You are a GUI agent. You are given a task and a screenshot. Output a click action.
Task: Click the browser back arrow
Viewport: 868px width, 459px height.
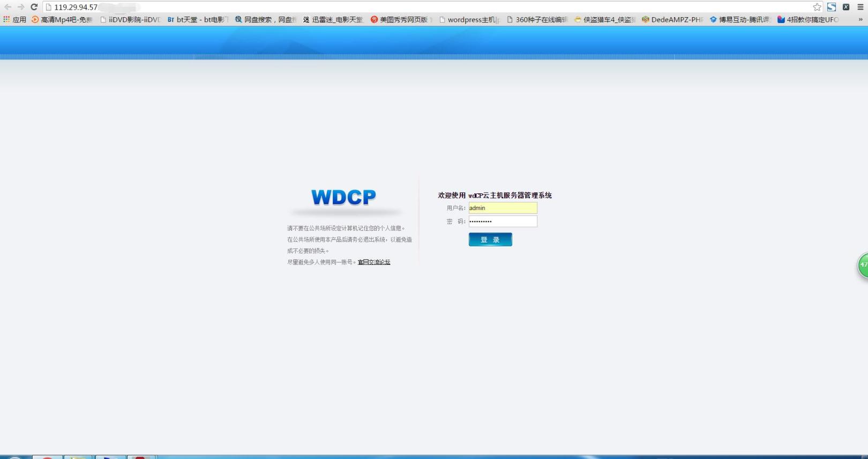pyautogui.click(x=8, y=7)
